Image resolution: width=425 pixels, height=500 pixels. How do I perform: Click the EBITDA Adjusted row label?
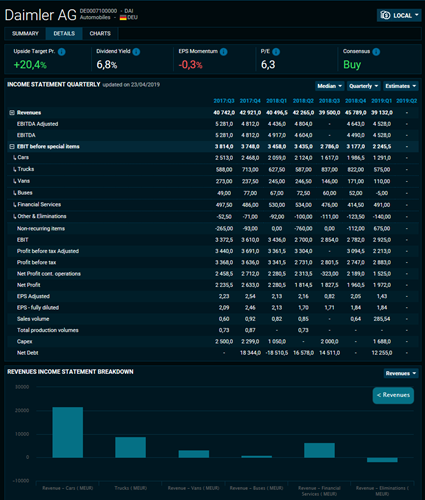point(37,124)
